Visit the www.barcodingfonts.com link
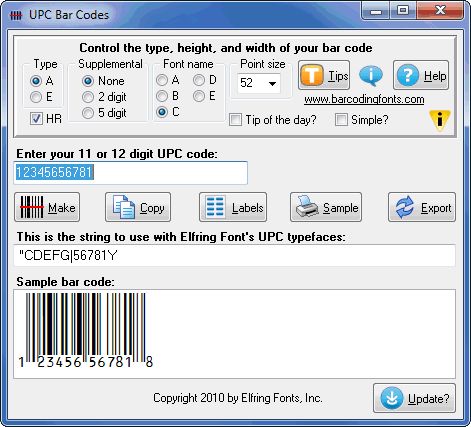Screen dimensions: 471x427 click(x=364, y=99)
